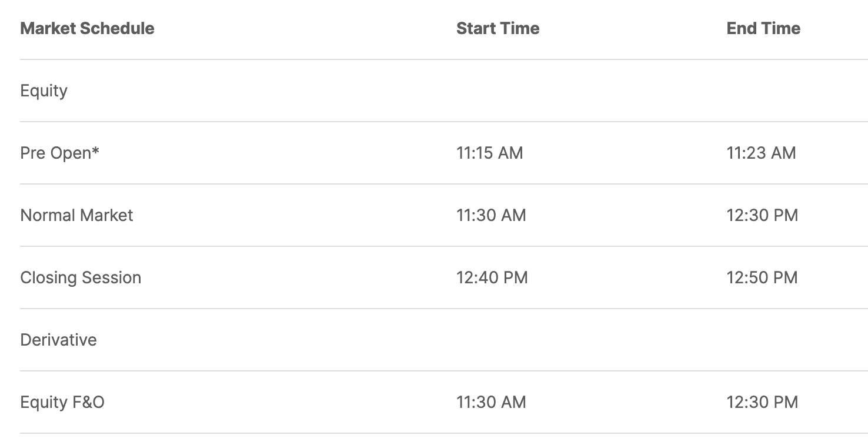Image resolution: width=868 pixels, height=442 pixels.
Task: Select the Closing Session row label
Action: click(81, 277)
